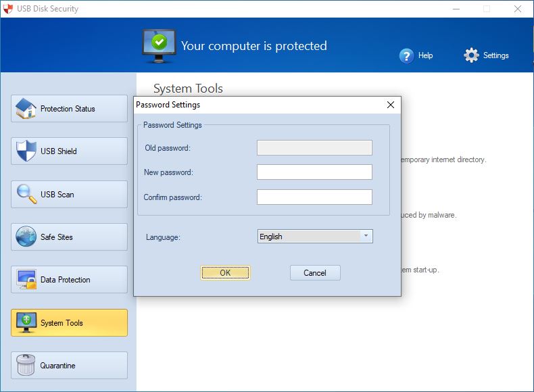Switch to the USB Shield section
The height and width of the screenshot is (392, 534).
point(69,151)
